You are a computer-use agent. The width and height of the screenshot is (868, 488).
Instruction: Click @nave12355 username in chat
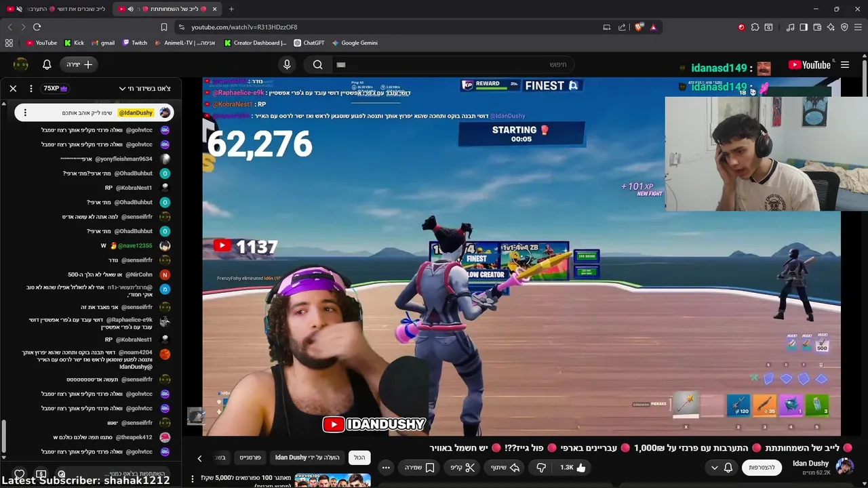[135, 246]
